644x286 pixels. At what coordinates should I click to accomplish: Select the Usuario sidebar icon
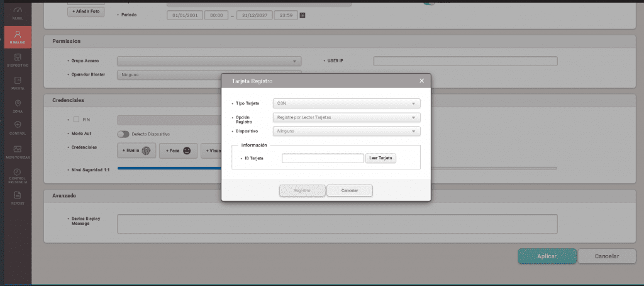tap(17, 38)
